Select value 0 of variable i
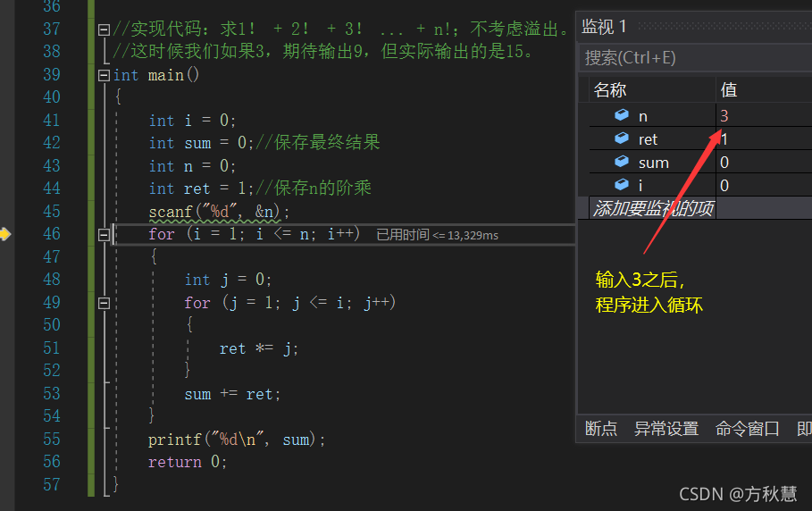The width and height of the screenshot is (812, 511). click(724, 185)
